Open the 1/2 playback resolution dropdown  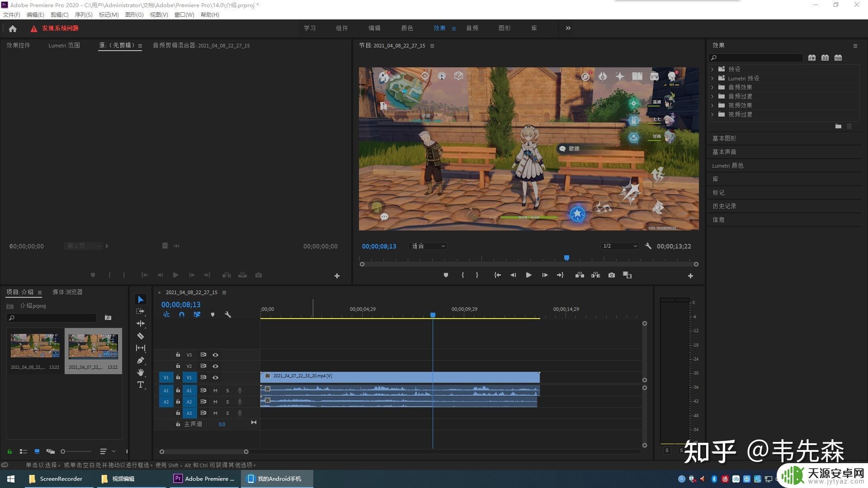tap(619, 246)
